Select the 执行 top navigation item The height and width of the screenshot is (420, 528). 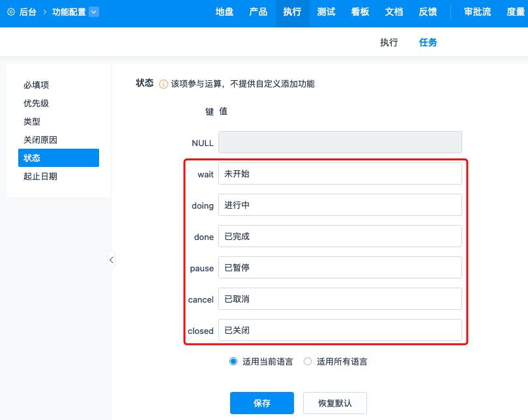click(x=292, y=12)
